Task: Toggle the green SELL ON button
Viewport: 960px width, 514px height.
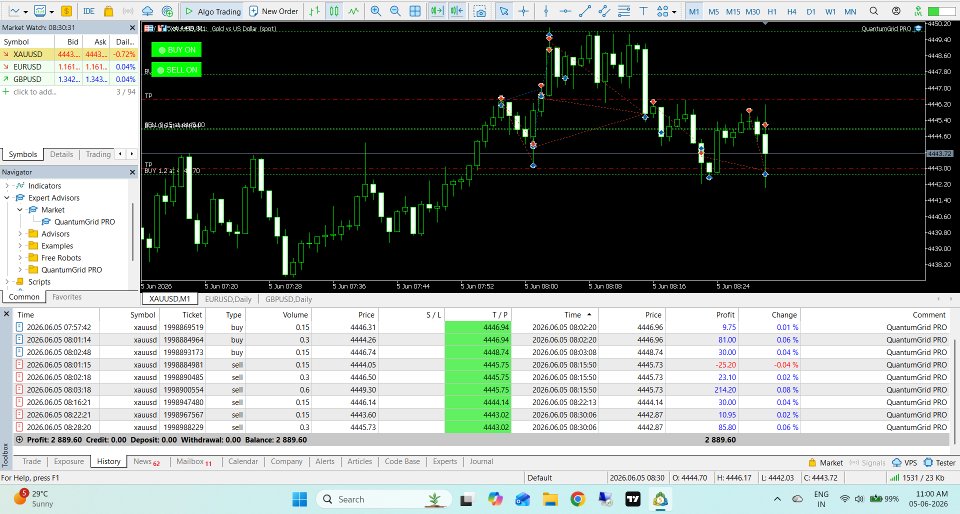Action: pyautogui.click(x=176, y=70)
